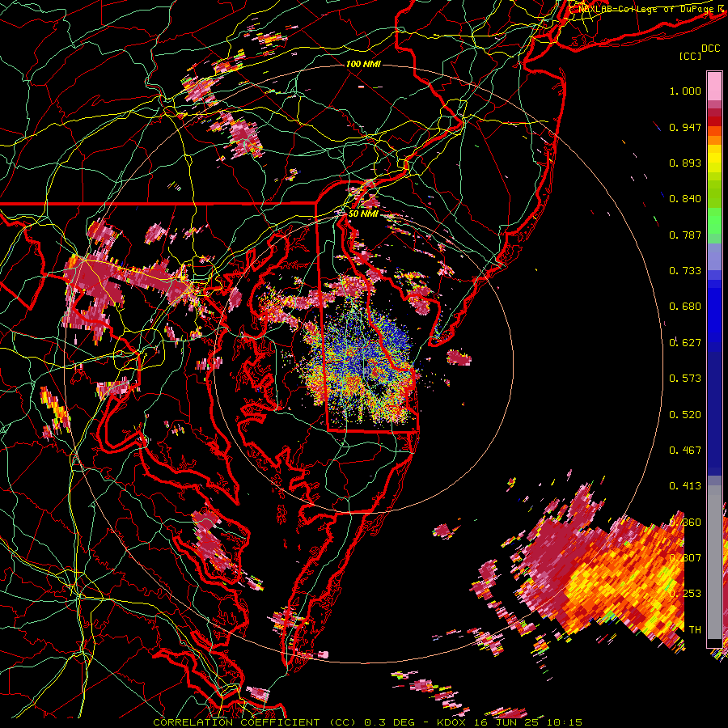Click the gray lower section of color scale
Viewport: 728px width, 728px height.
pos(714,562)
